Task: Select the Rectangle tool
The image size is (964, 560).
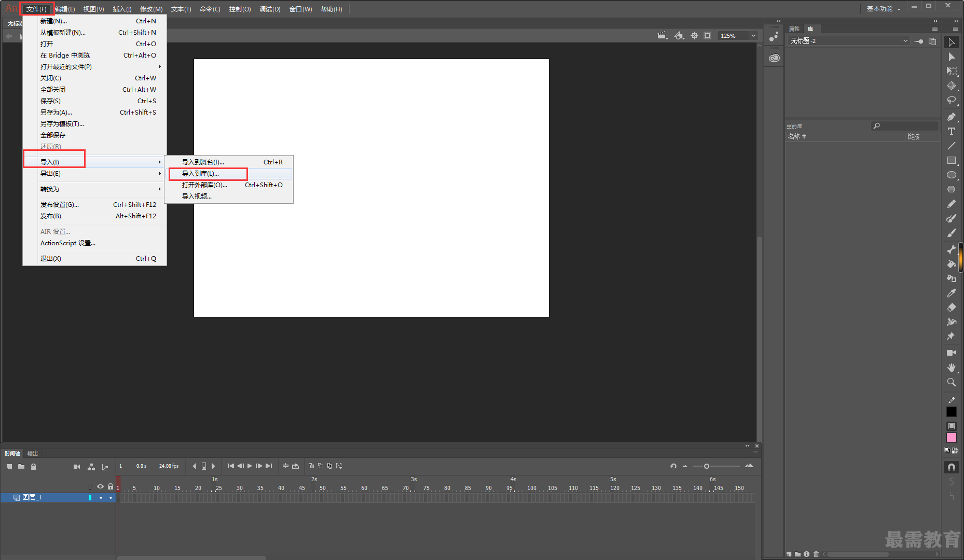Action: point(952,161)
